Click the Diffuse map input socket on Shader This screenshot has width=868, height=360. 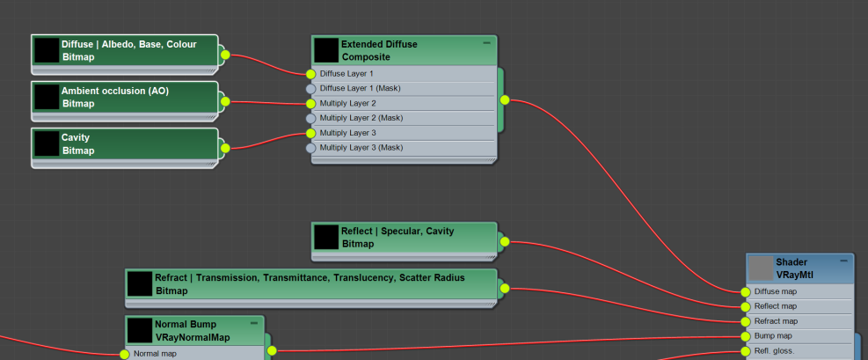click(746, 291)
